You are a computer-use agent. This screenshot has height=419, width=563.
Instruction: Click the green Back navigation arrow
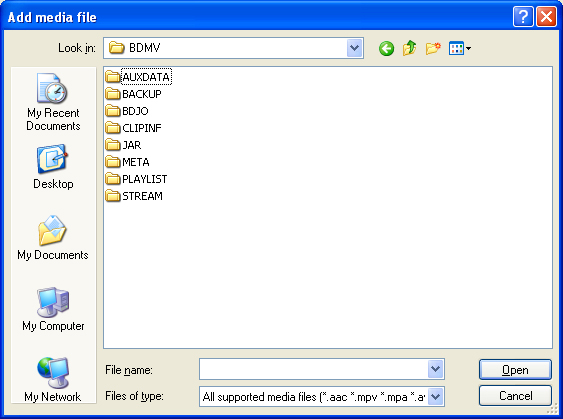(x=386, y=48)
